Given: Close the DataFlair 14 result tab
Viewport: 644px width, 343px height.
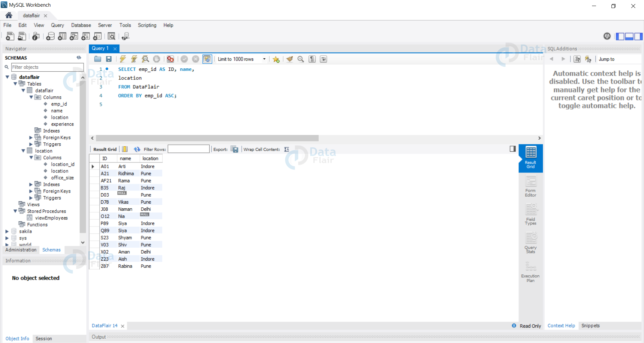Looking at the screenshot, I should 122,326.
